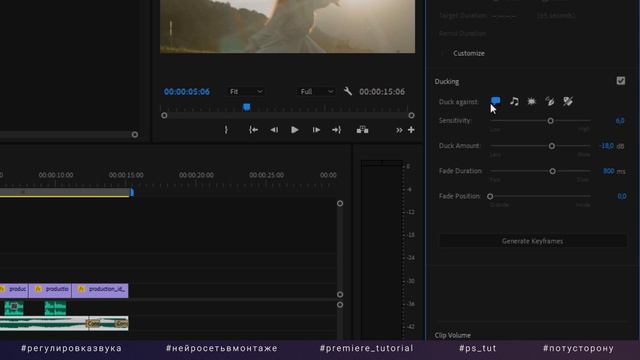This screenshot has width=640, height=360.
Task: Edit the Sensitivity value 6.0
Action: 620,121
